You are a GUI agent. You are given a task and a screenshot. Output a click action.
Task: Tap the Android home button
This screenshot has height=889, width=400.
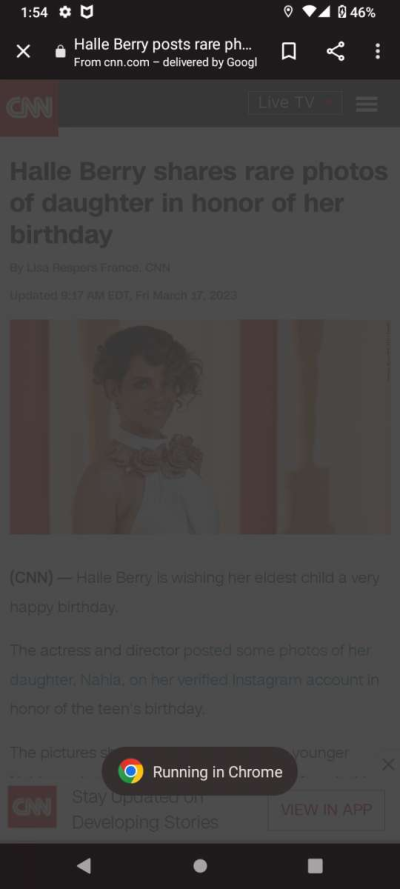click(200, 866)
